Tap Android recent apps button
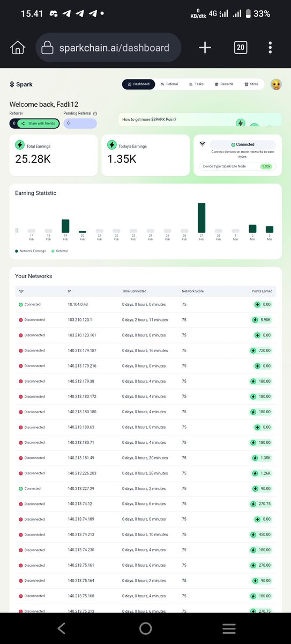 pyautogui.click(x=229, y=628)
